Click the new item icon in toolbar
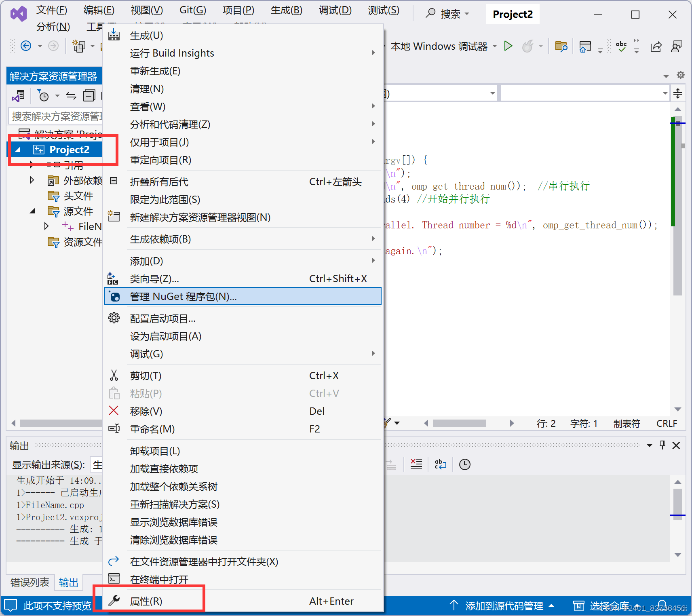The image size is (692, 616). click(x=79, y=46)
